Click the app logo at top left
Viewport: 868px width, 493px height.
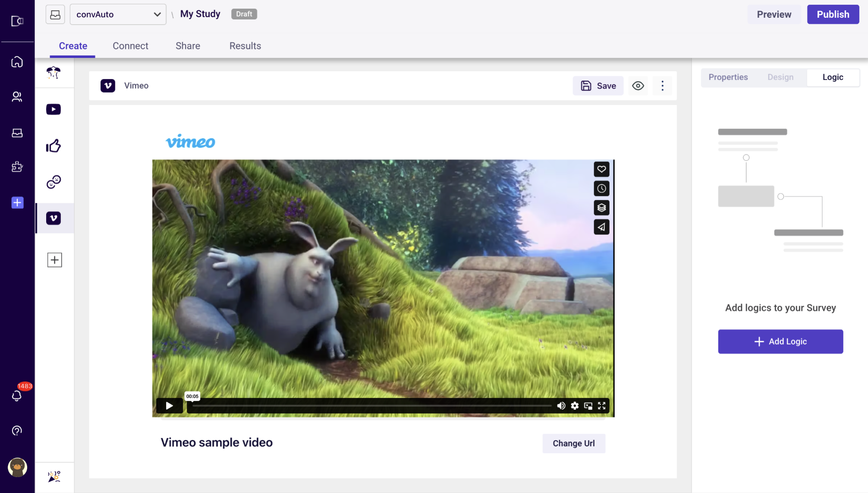click(17, 21)
